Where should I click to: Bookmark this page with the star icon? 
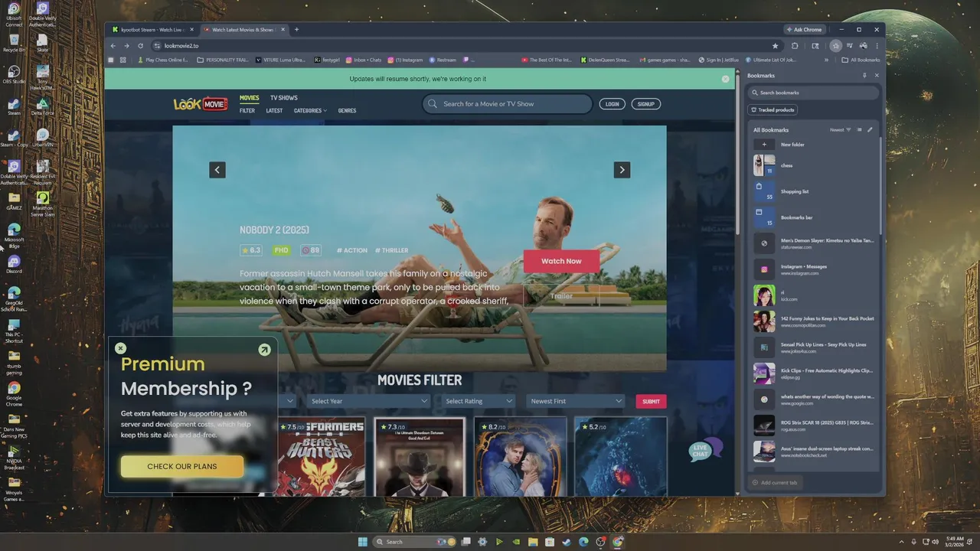pyautogui.click(x=775, y=46)
